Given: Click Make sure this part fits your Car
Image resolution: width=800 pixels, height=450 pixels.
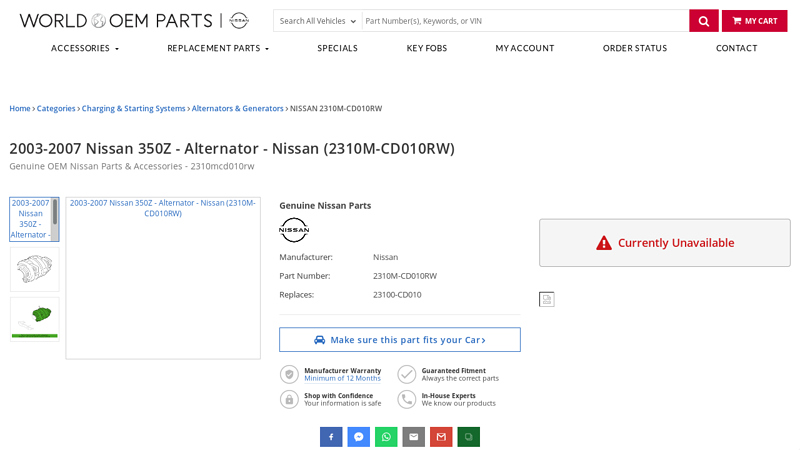Looking at the screenshot, I should [400, 340].
